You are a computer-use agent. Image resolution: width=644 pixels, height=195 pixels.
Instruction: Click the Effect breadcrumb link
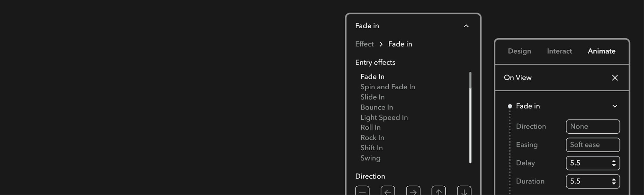coord(364,44)
